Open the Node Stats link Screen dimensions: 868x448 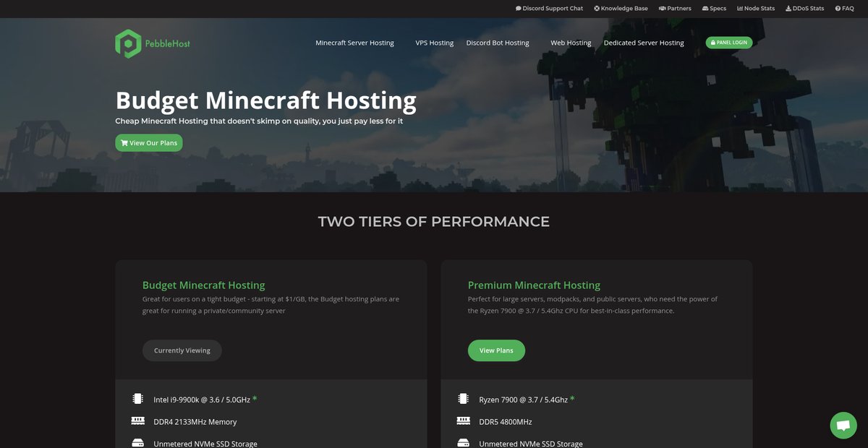pos(755,9)
